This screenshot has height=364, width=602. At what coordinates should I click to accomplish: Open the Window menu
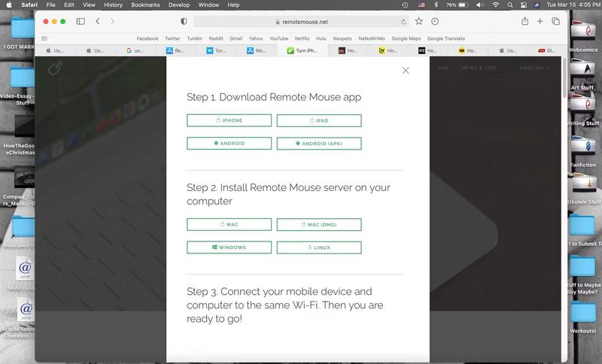pyautogui.click(x=208, y=5)
